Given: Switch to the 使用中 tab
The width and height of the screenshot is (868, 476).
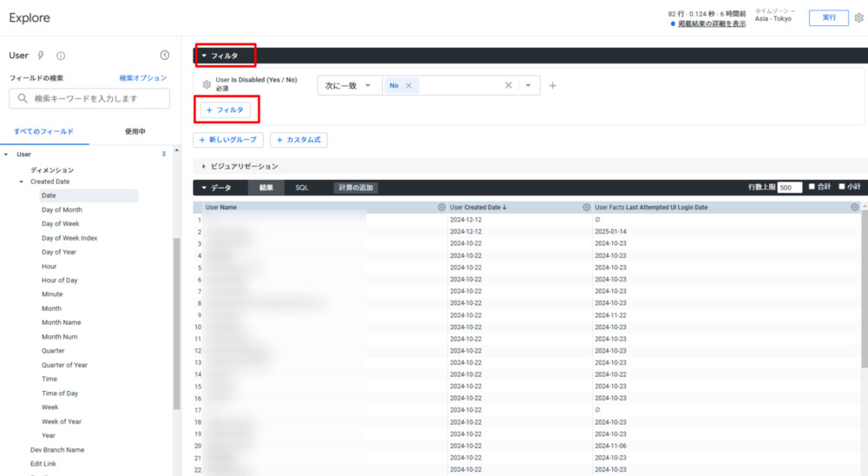Looking at the screenshot, I should [x=135, y=132].
